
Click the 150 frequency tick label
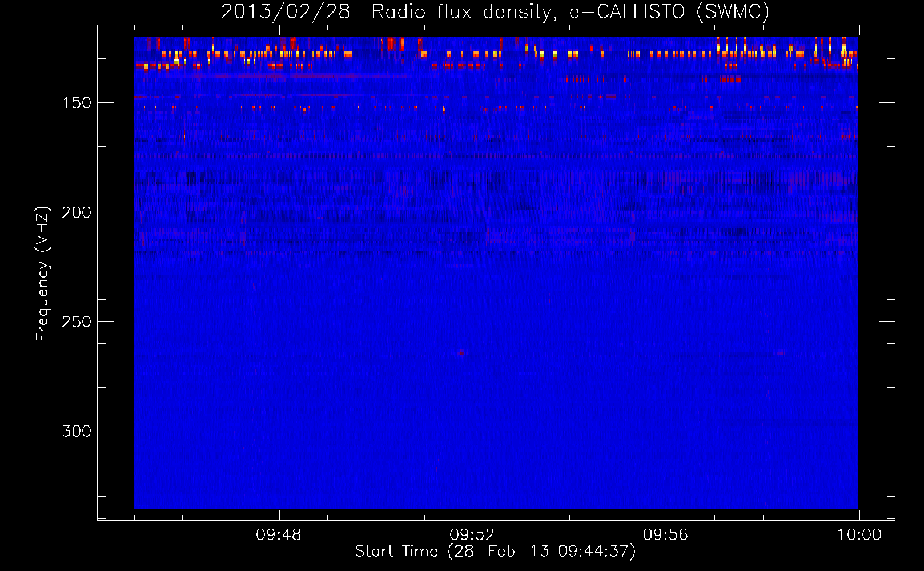[77, 103]
